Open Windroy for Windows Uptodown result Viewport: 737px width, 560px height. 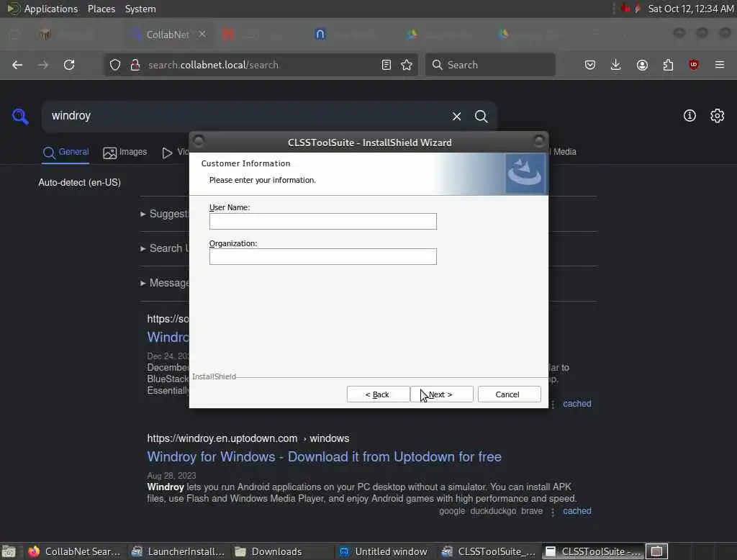pyautogui.click(x=325, y=456)
